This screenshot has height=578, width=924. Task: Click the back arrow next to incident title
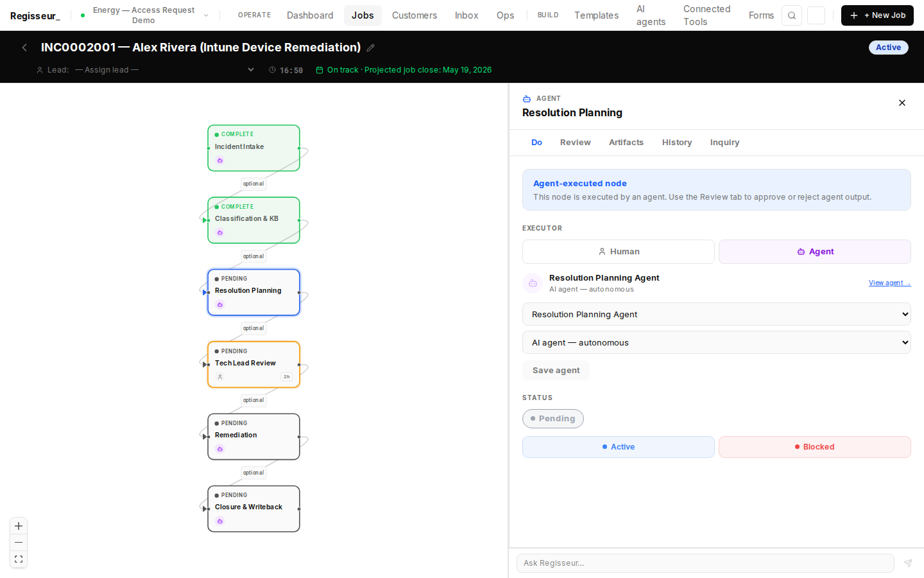(x=24, y=48)
